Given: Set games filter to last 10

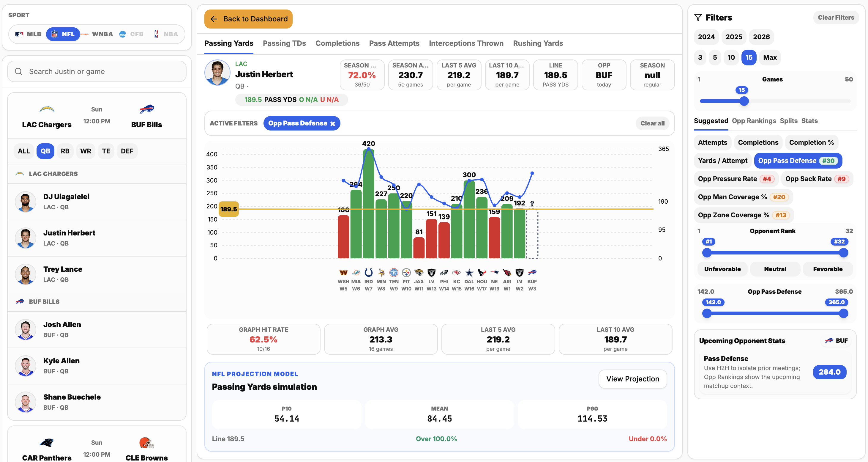Looking at the screenshot, I should tap(731, 57).
